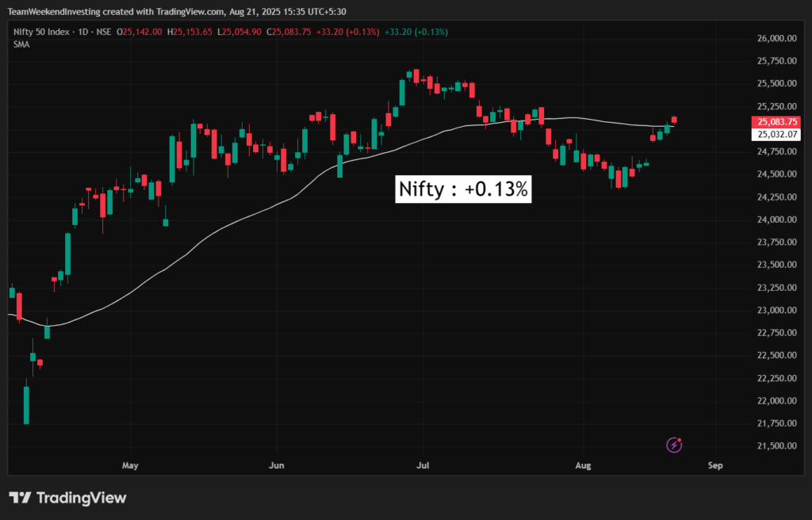
Task: Click the close value C25,083.75
Action: click(x=289, y=32)
